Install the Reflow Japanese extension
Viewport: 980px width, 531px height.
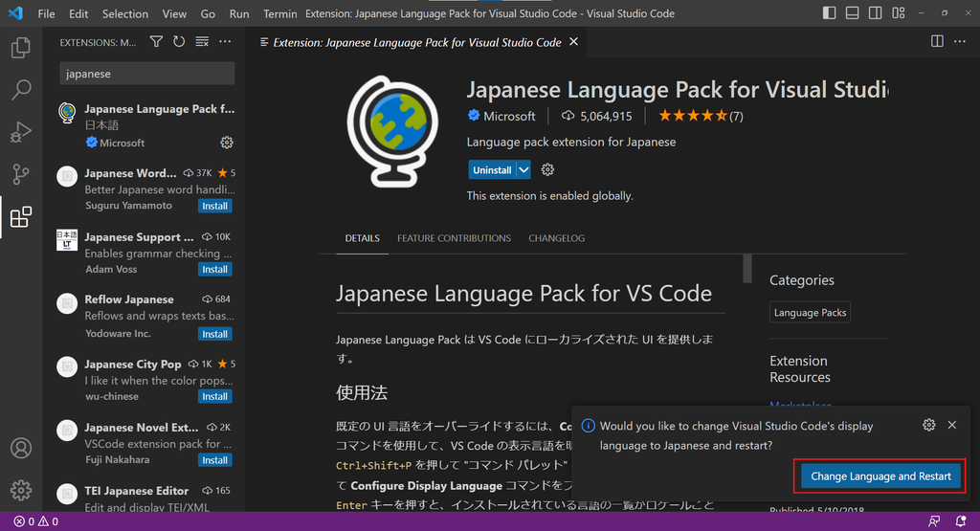pyautogui.click(x=215, y=334)
